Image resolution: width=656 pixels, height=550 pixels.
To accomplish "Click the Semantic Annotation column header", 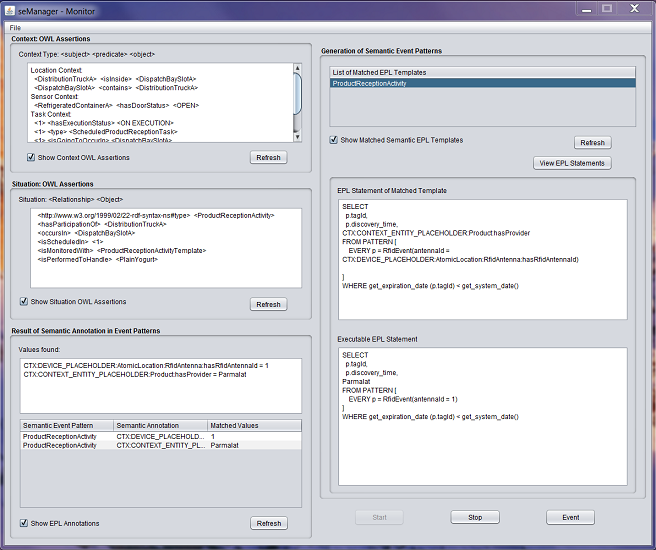I will click(159, 426).
